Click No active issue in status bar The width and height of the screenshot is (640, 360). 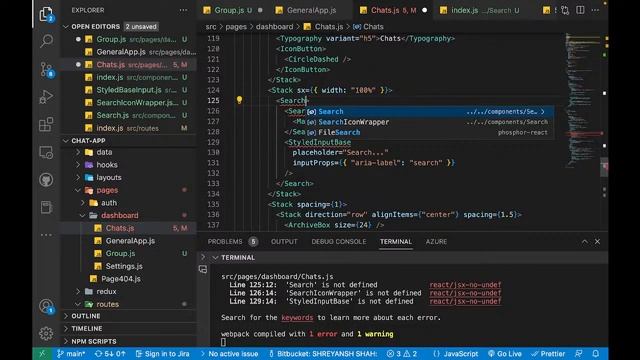tap(229, 354)
